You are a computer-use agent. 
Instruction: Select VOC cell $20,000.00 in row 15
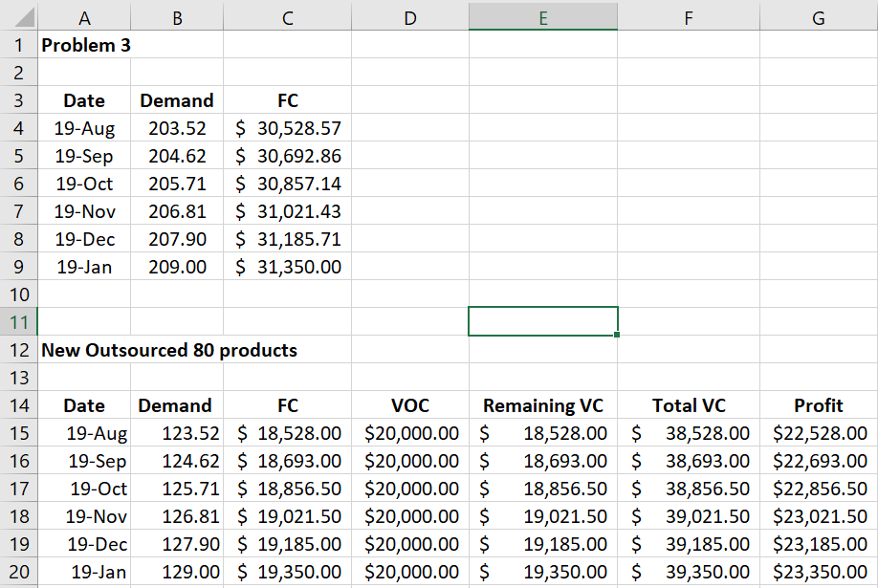click(410, 433)
